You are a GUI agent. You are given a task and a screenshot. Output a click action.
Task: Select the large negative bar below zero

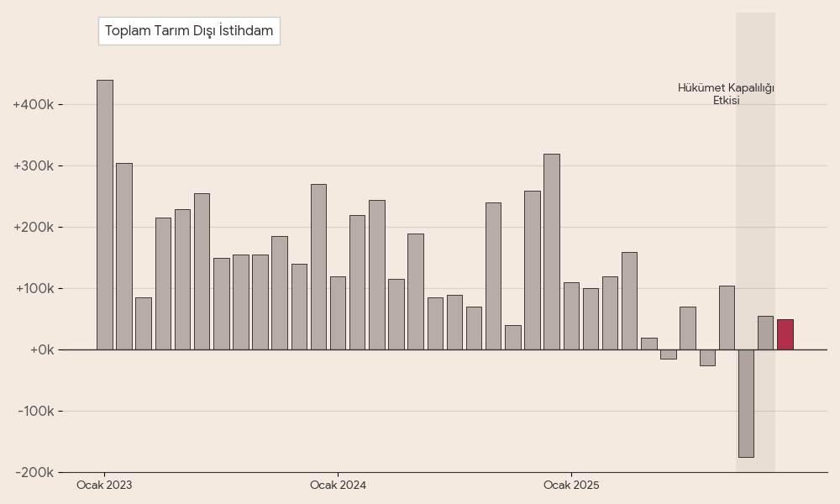[746, 403]
